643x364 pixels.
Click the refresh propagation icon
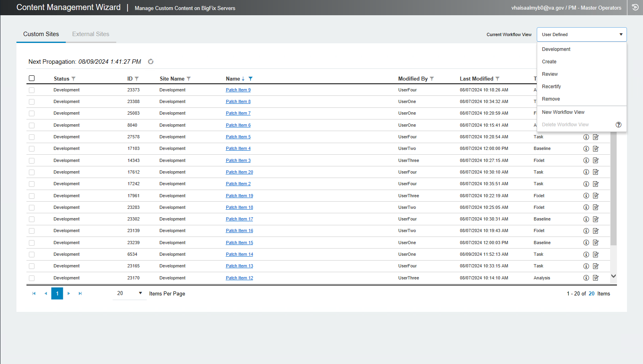click(x=151, y=62)
